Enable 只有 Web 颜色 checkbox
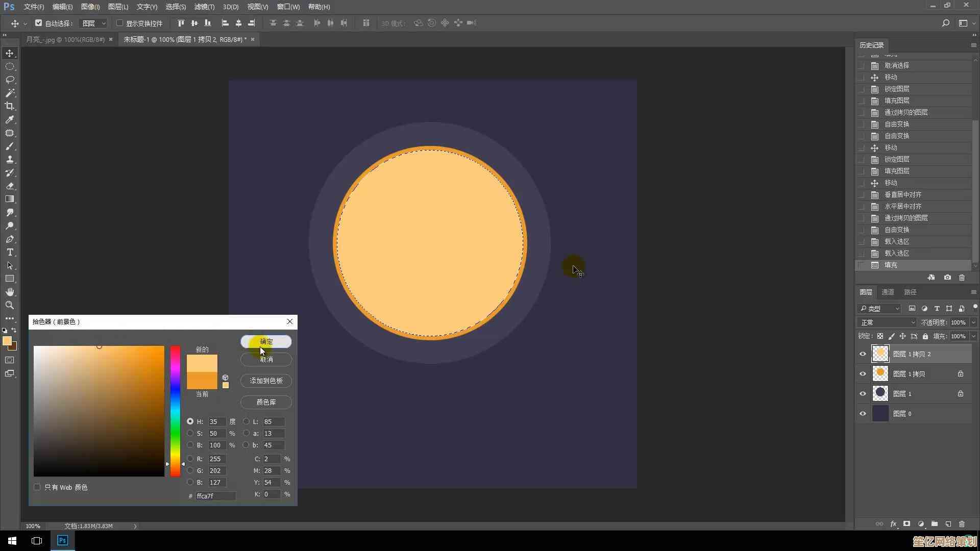The width and height of the screenshot is (980, 551). pyautogui.click(x=37, y=487)
